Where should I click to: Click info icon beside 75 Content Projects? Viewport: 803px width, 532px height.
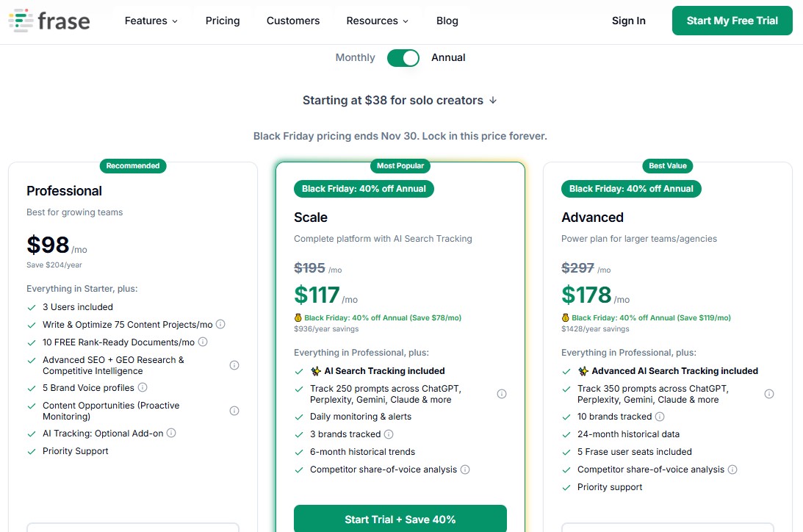(x=220, y=324)
